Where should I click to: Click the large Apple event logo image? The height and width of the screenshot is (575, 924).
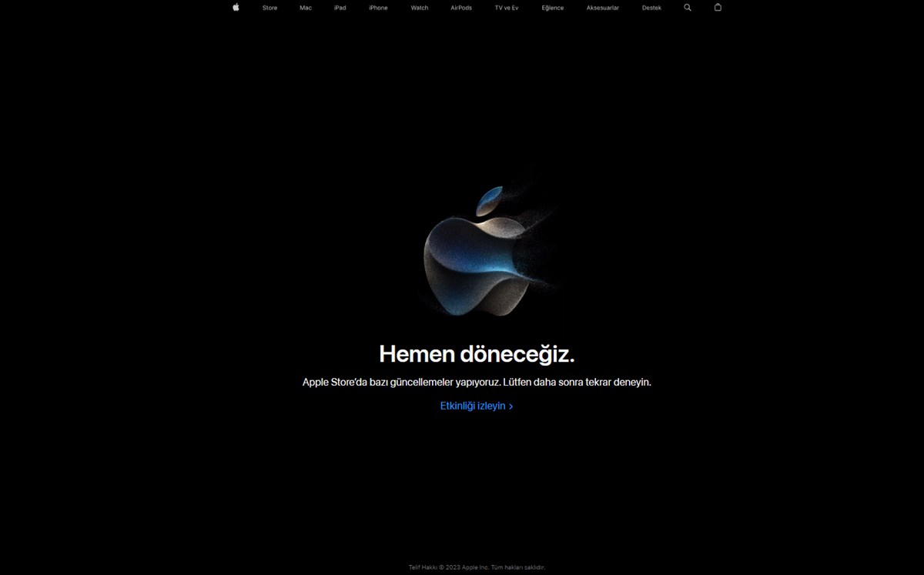[x=488, y=251]
